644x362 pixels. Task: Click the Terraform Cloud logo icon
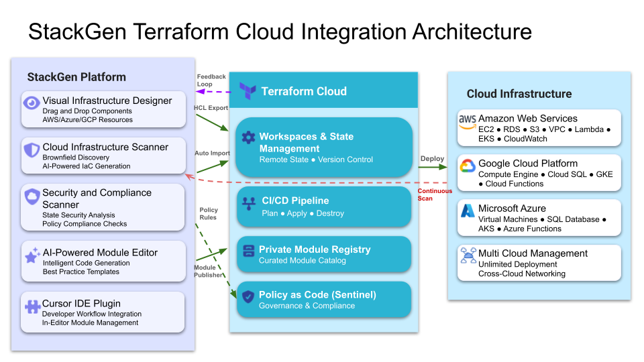coord(247,90)
